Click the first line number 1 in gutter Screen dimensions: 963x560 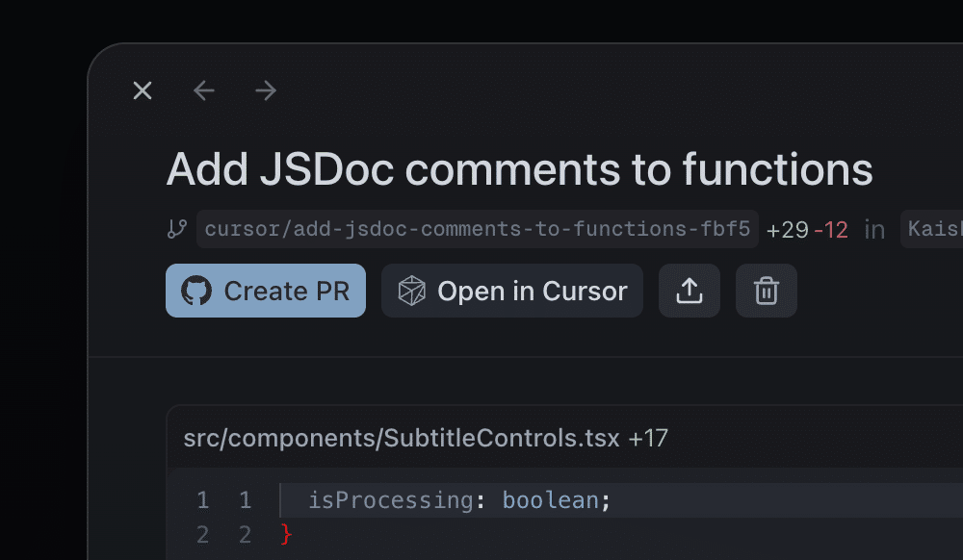[202, 500]
